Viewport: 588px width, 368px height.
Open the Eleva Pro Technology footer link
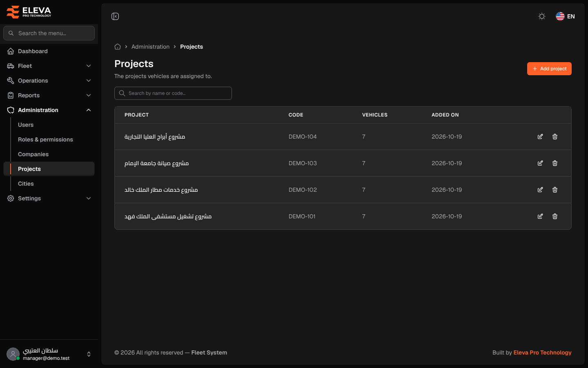point(542,352)
